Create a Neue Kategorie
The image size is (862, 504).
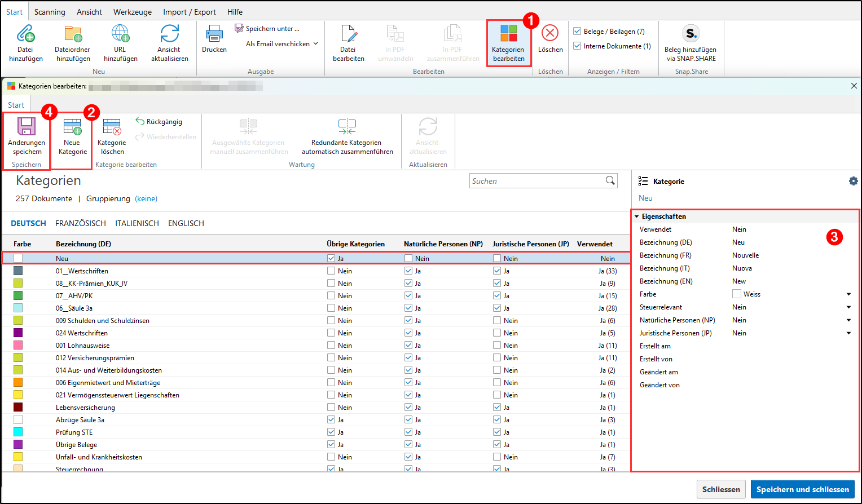point(73,136)
